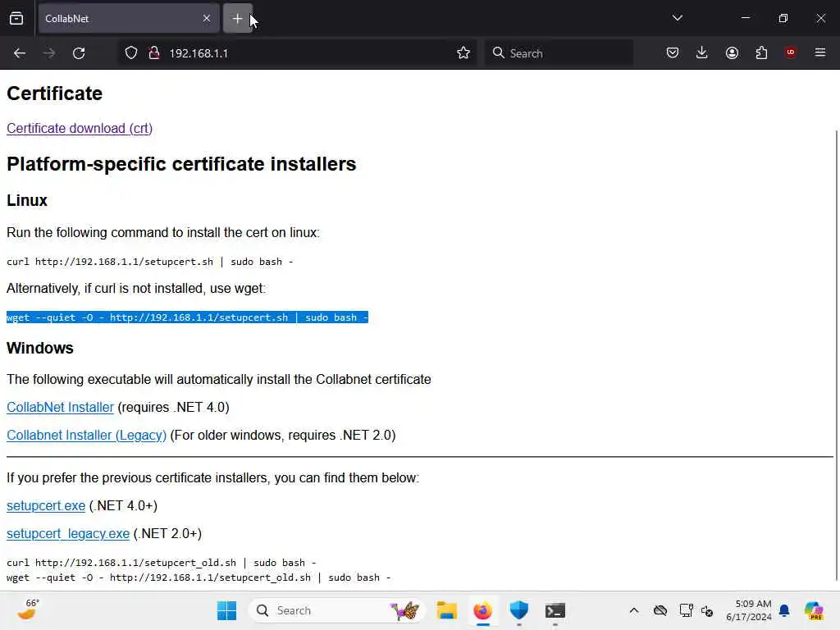Select the CollabNet browser tab

129,19
